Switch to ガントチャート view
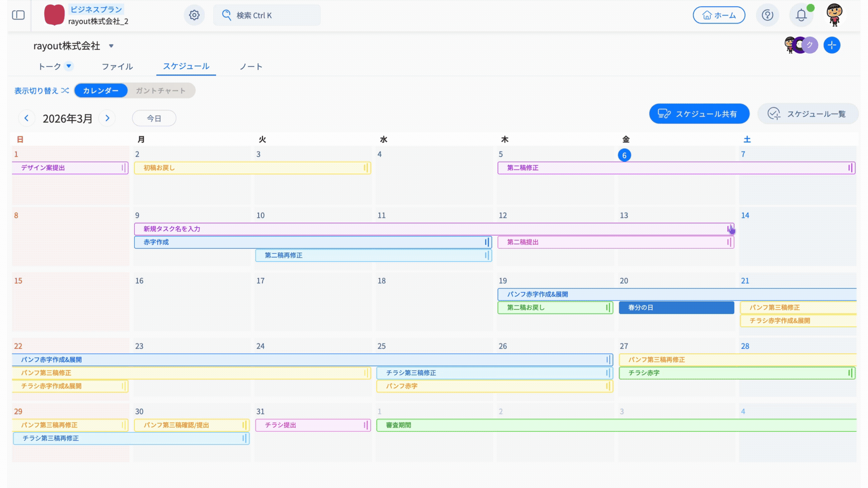 [x=160, y=90]
